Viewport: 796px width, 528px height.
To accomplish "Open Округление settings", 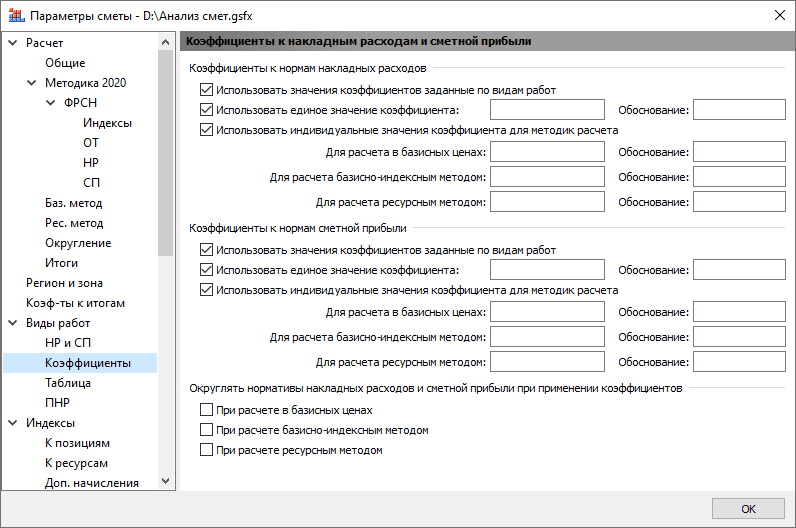I will pyautogui.click(x=78, y=243).
